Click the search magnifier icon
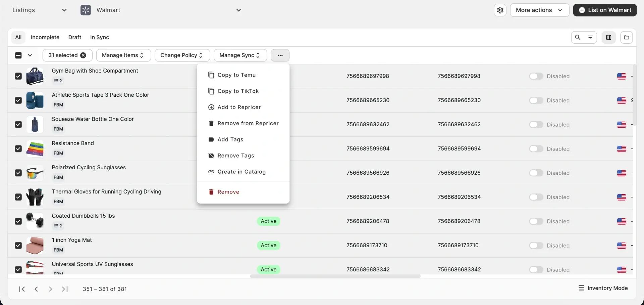 pyautogui.click(x=578, y=37)
